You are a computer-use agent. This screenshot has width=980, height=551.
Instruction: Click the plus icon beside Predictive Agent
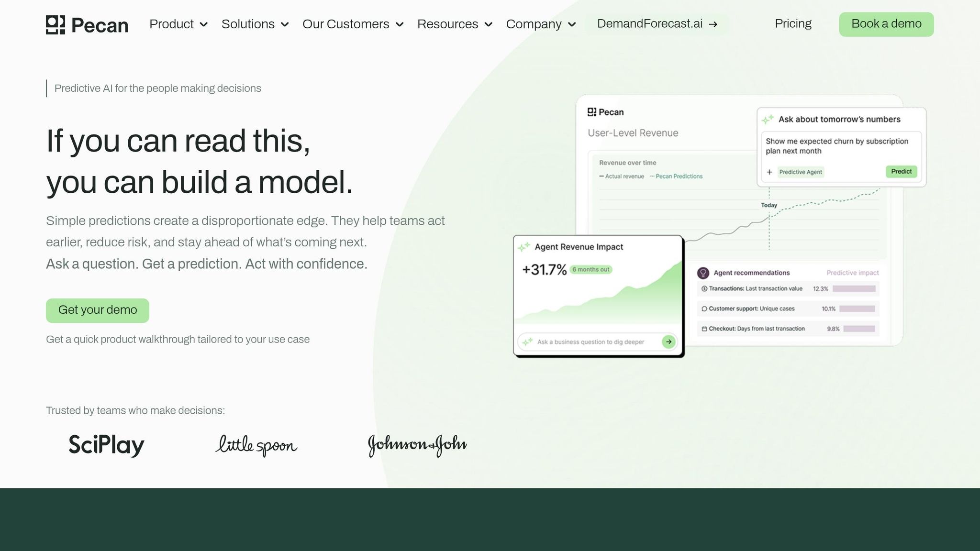pyautogui.click(x=769, y=172)
